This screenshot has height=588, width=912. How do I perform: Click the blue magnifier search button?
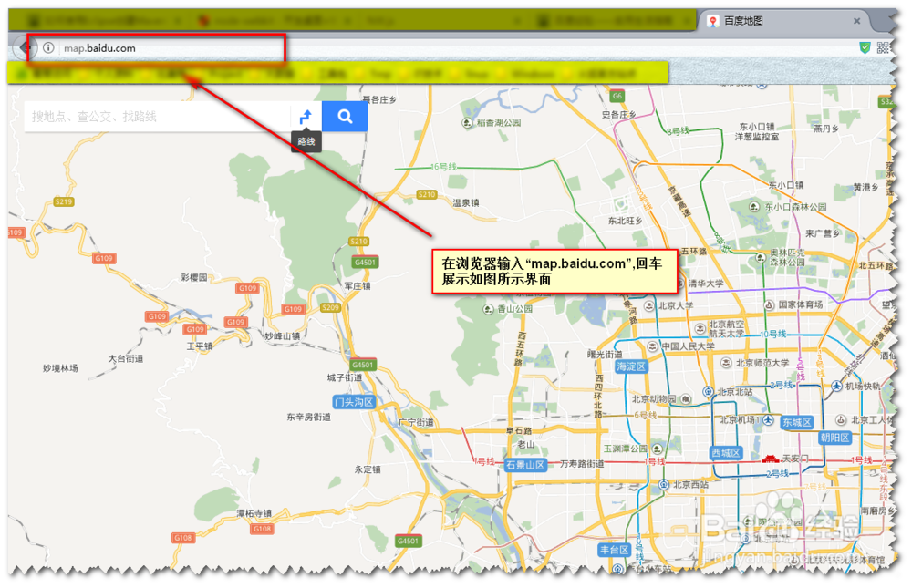point(345,117)
